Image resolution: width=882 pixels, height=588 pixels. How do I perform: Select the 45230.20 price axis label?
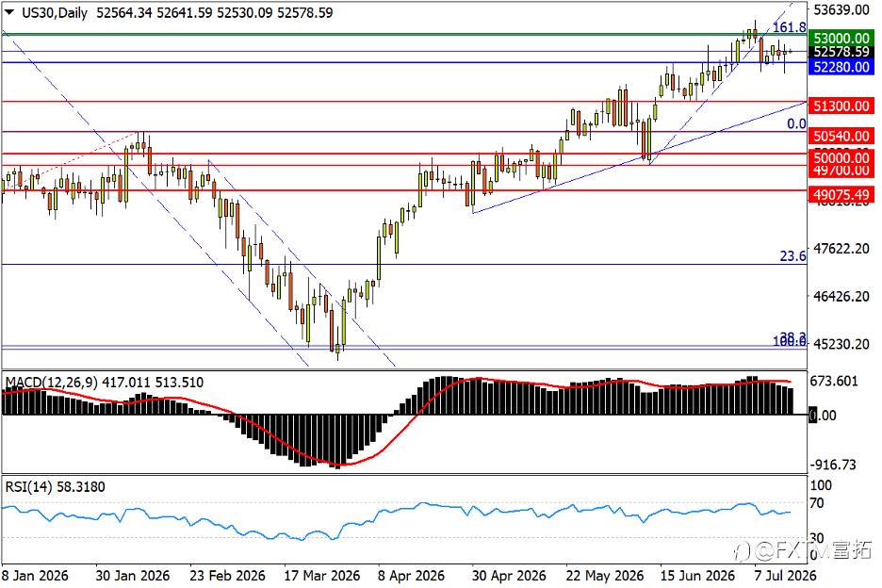(x=841, y=344)
